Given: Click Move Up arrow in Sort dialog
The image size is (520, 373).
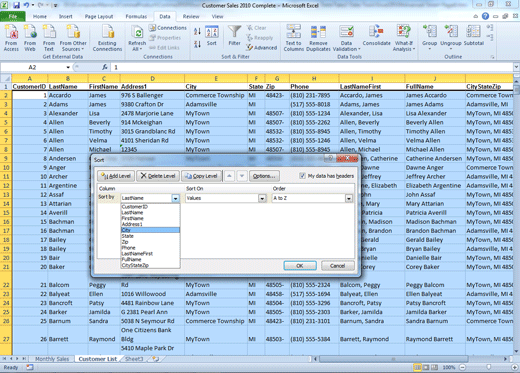Looking at the screenshot, I should [x=229, y=176].
